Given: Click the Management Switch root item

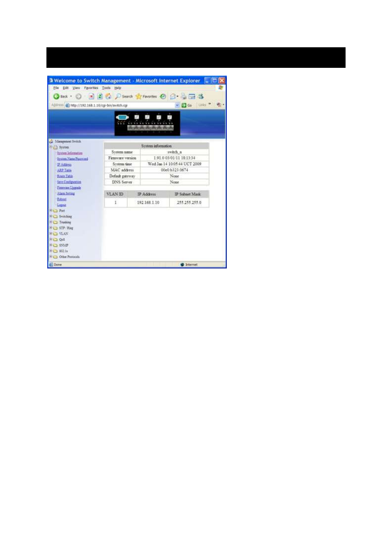Looking at the screenshot, I should point(68,141).
